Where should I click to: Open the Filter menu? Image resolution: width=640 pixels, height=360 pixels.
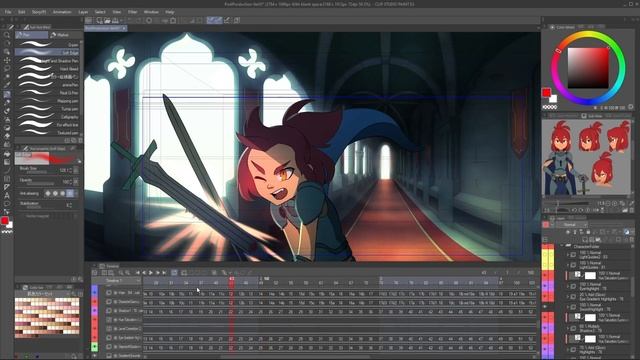132,12
